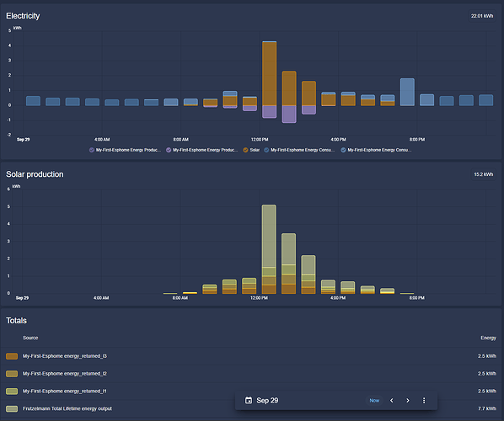504x421 pixels.
Task: Open the three-dot overflow menu
Action: point(424,401)
